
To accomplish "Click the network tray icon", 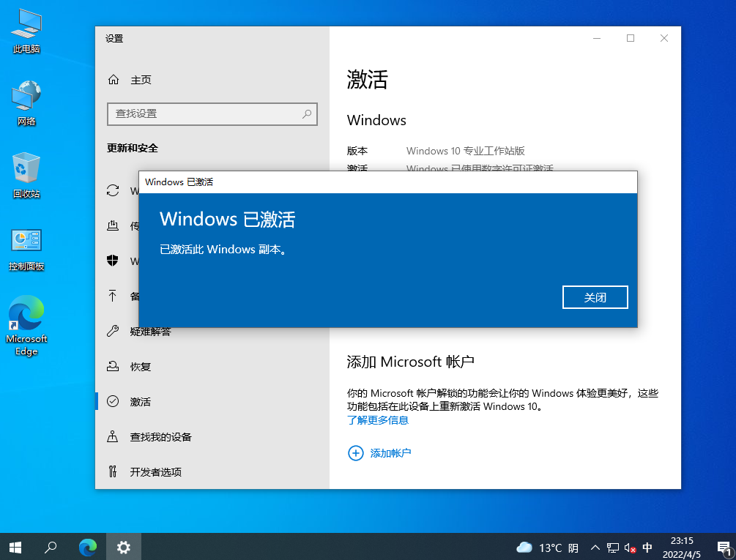I will [612, 548].
